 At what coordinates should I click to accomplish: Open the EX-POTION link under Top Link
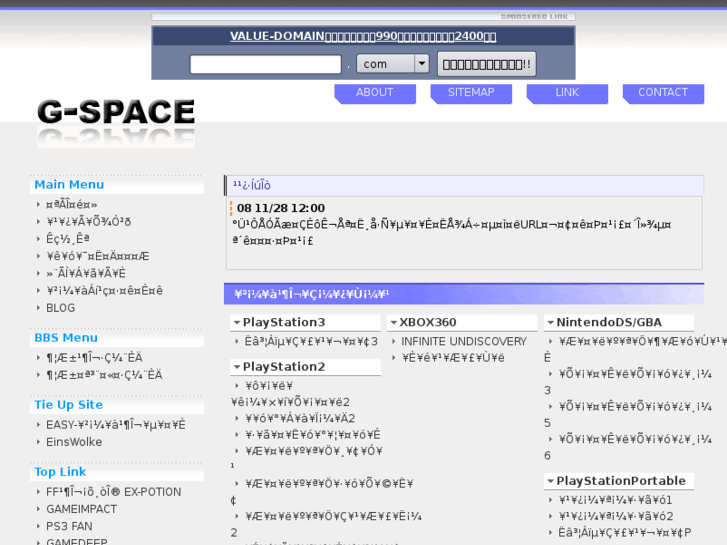point(114,492)
